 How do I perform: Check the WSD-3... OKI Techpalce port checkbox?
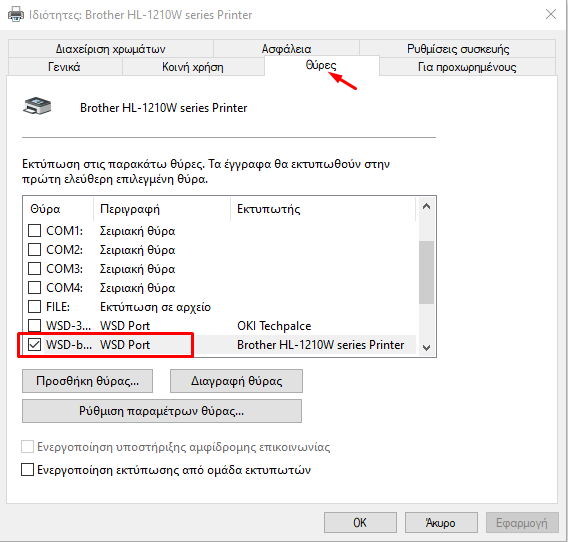point(34,325)
